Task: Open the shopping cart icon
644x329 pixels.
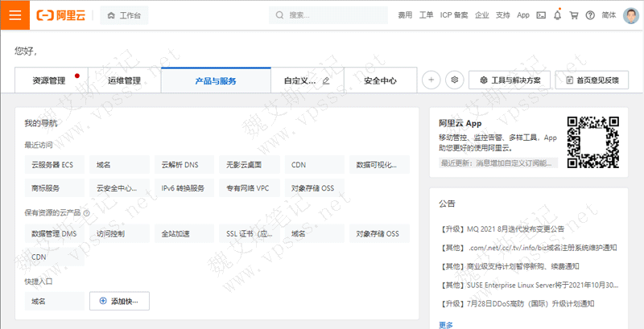Action: tap(574, 15)
